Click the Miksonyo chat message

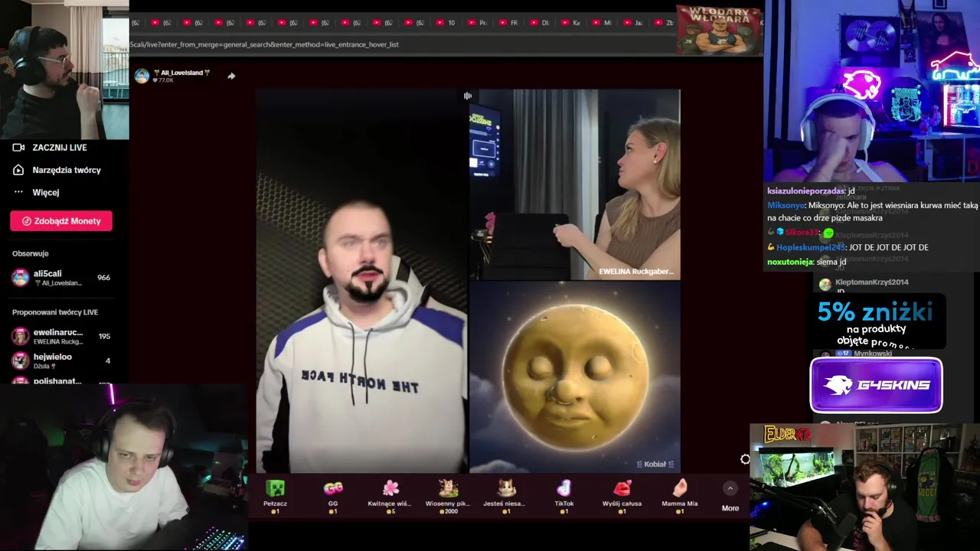coord(872,212)
